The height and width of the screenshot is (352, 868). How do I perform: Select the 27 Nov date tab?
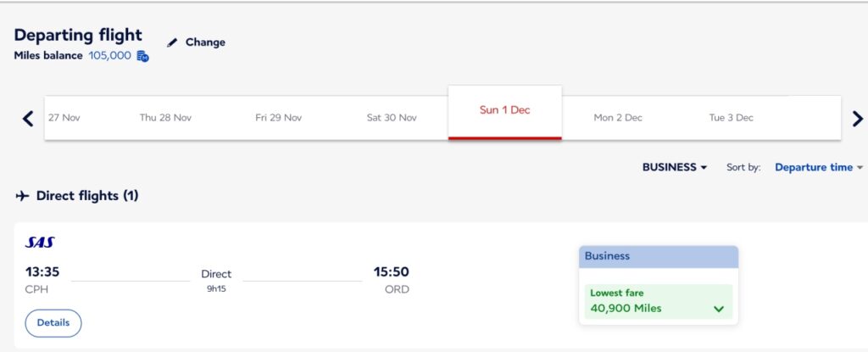click(x=64, y=118)
